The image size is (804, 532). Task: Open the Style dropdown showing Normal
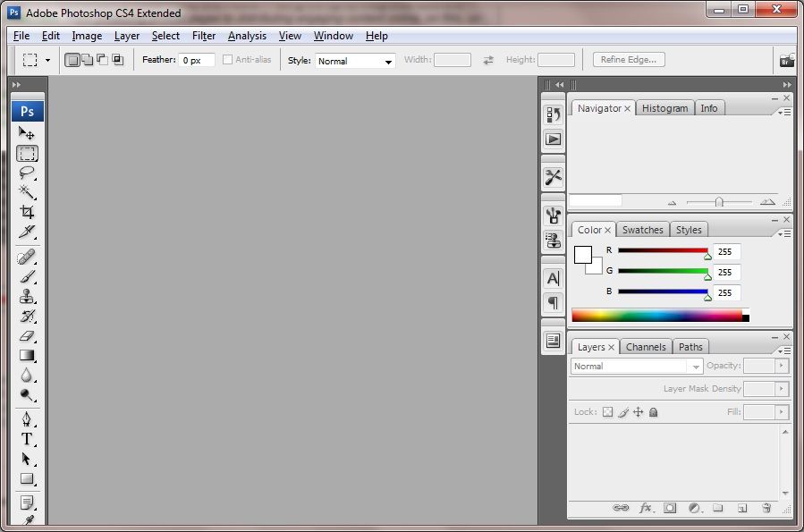355,61
